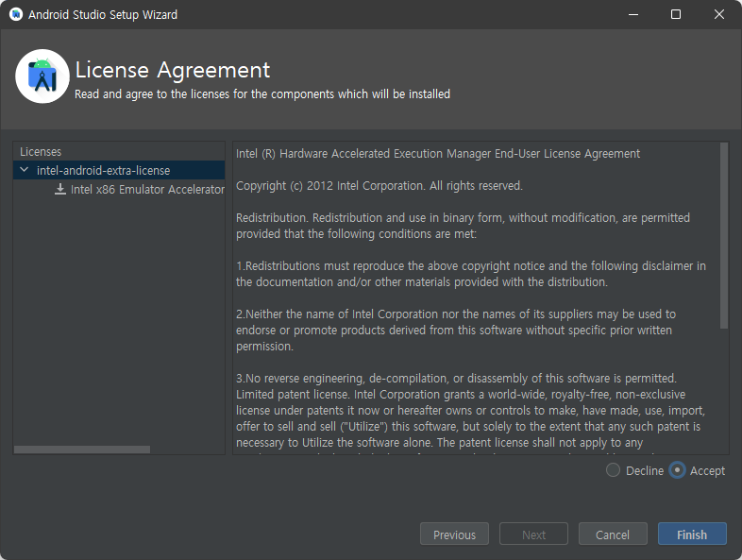Collapse the intel-android-extra-license tree node
The height and width of the screenshot is (560, 742).
(25, 169)
